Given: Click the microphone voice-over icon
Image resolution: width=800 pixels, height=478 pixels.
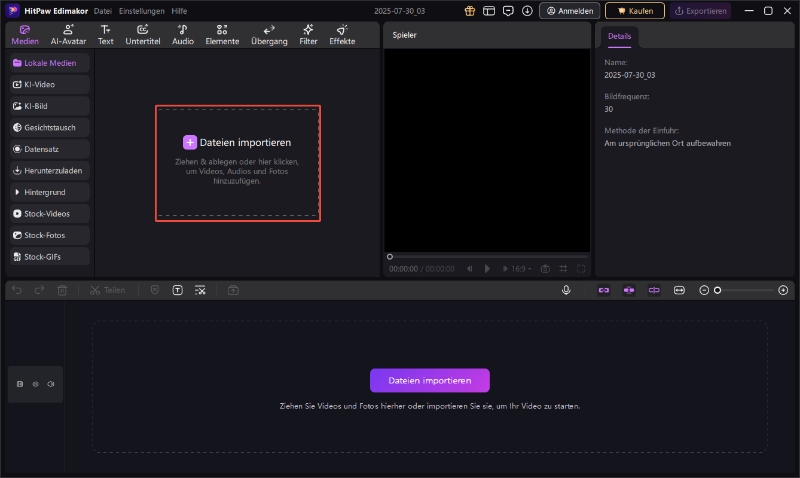Looking at the screenshot, I should [x=566, y=290].
